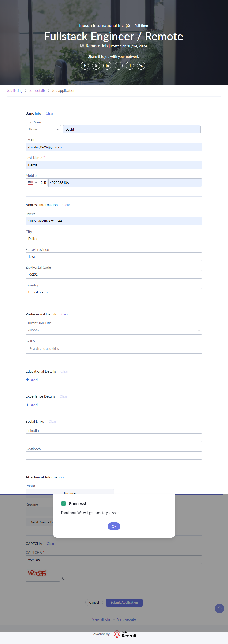Open the View all jobs link
Screen dimensions: 228x644
tap(101, 619)
